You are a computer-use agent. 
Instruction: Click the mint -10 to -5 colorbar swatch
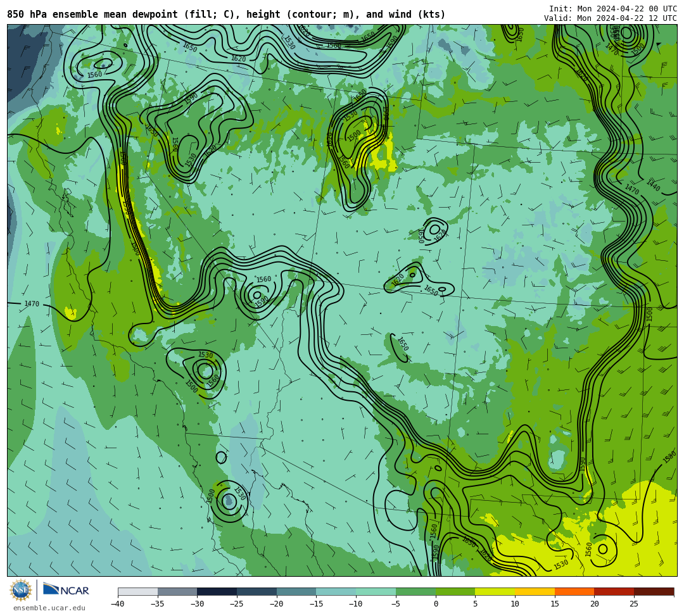376,591
